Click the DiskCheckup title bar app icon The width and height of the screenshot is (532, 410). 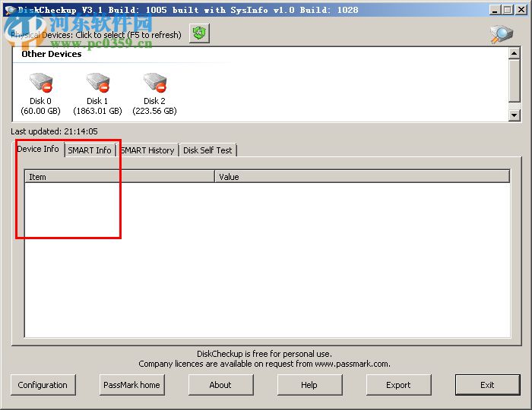pyautogui.click(x=10, y=10)
